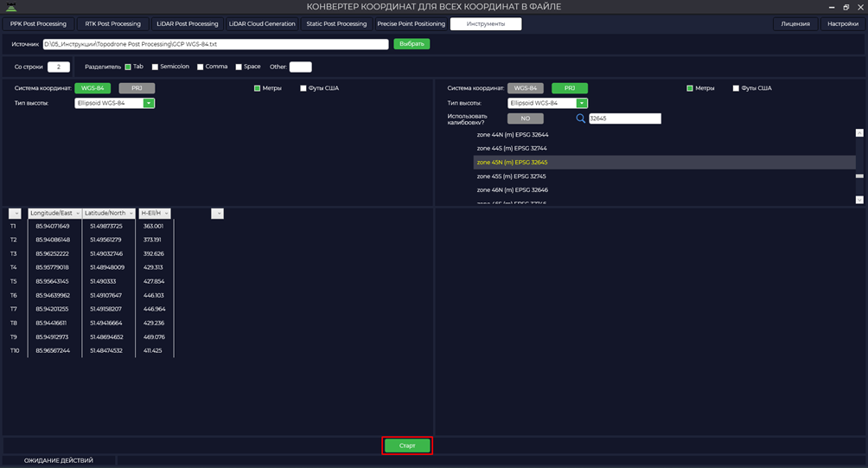The width and height of the screenshot is (868, 468).
Task: Click latitude cell 51.48474532 in row T10
Action: (105, 350)
